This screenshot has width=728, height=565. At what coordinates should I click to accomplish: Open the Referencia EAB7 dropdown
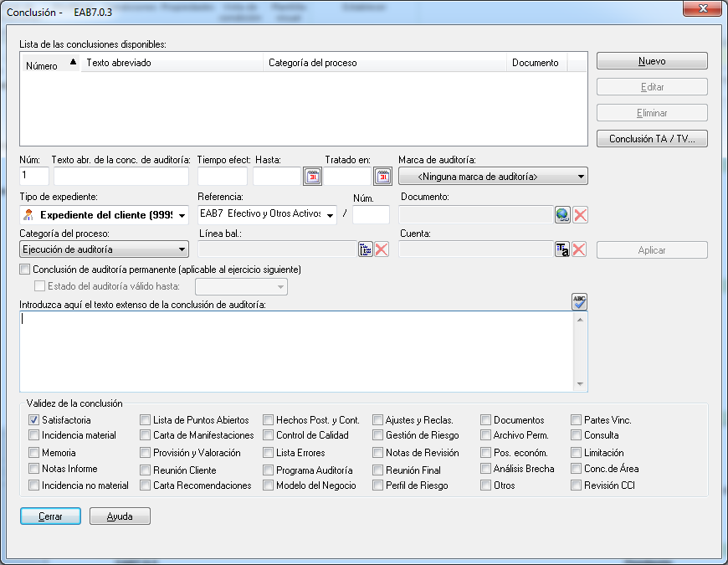pos(267,214)
